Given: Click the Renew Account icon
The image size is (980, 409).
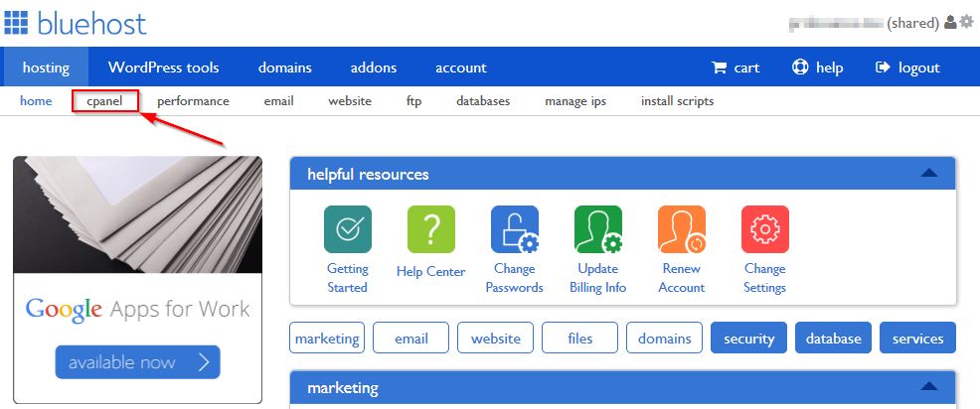Looking at the screenshot, I should click(682, 229).
